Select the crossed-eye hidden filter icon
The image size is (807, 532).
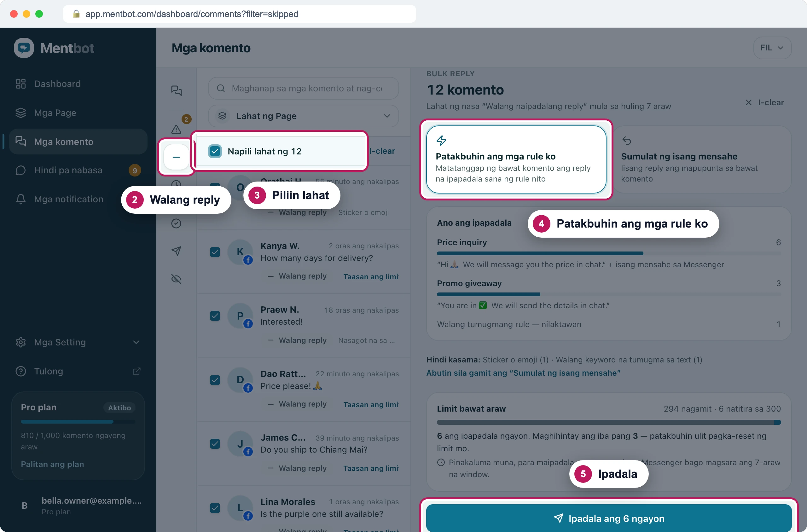(176, 279)
